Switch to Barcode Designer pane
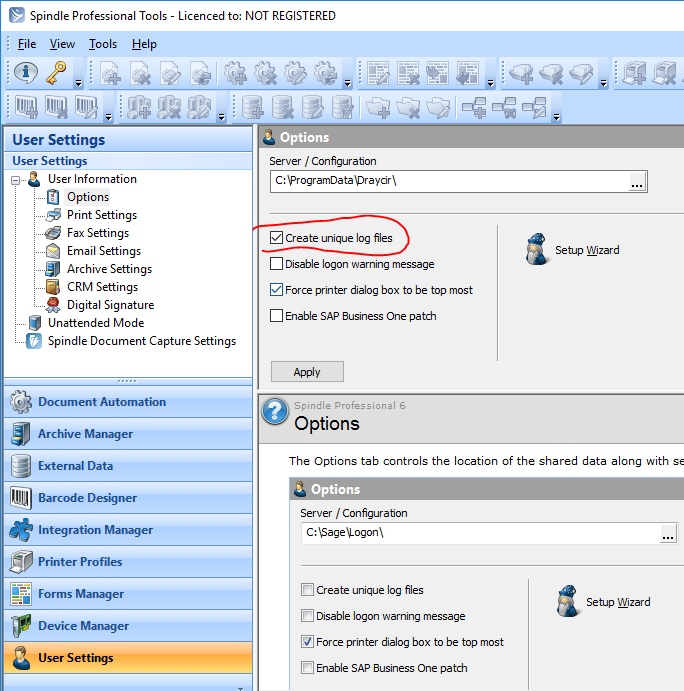 pyautogui.click(x=128, y=498)
